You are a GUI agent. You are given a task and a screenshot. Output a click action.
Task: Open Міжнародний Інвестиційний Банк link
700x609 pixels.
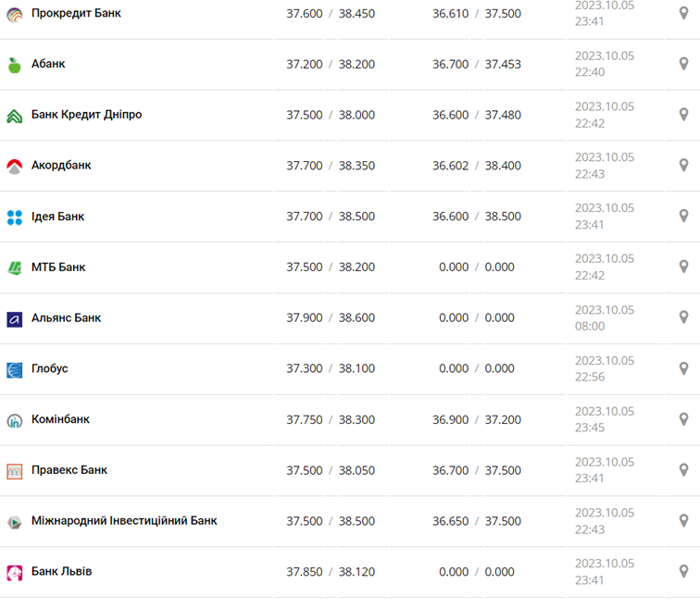(x=124, y=520)
